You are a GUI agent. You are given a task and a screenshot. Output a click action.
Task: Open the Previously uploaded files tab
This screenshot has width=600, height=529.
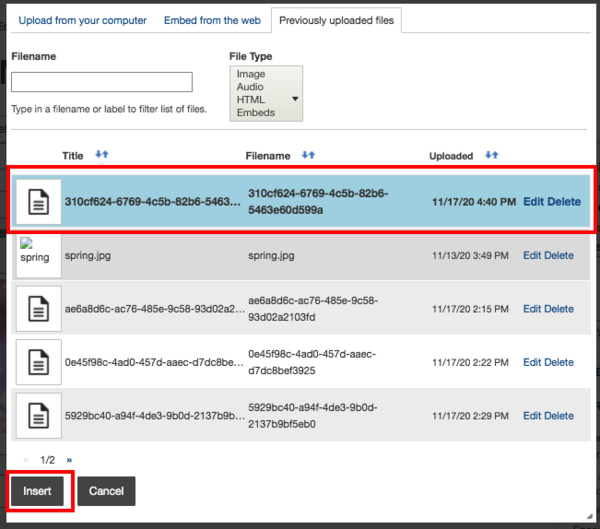coord(336,20)
